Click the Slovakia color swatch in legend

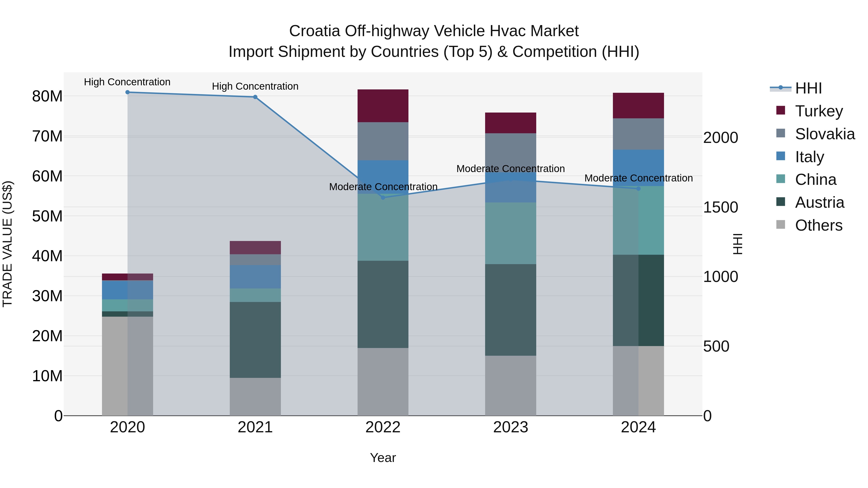780,133
